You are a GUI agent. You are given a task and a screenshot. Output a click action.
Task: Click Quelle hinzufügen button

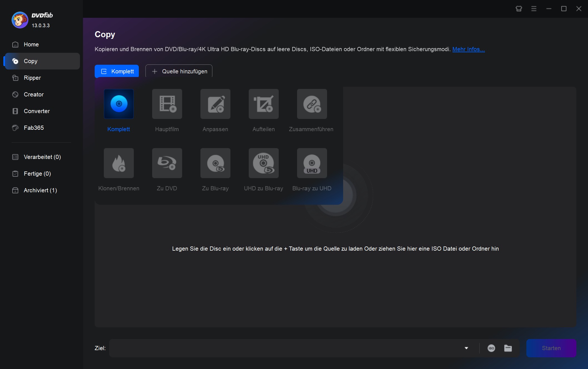point(179,71)
